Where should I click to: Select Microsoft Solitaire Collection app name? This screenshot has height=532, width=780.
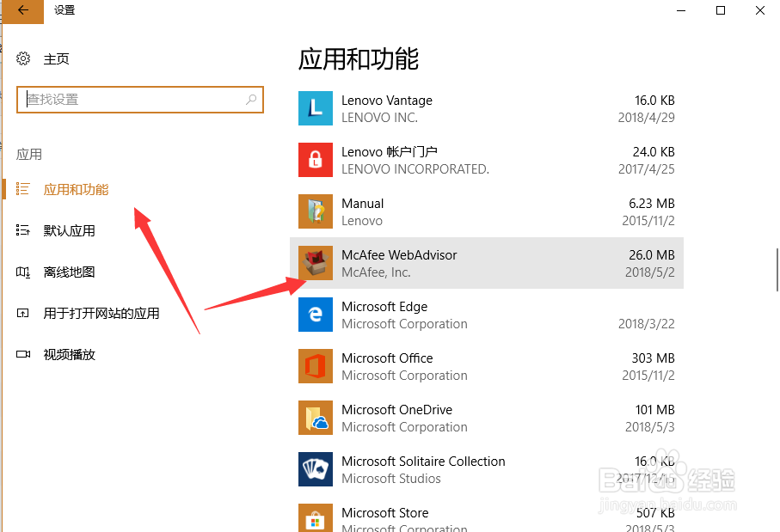(423, 462)
